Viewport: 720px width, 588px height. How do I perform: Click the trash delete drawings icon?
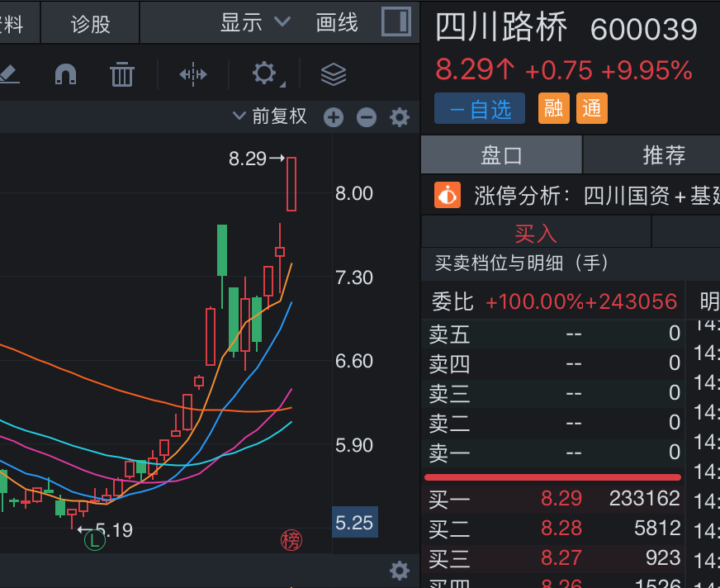(122, 74)
